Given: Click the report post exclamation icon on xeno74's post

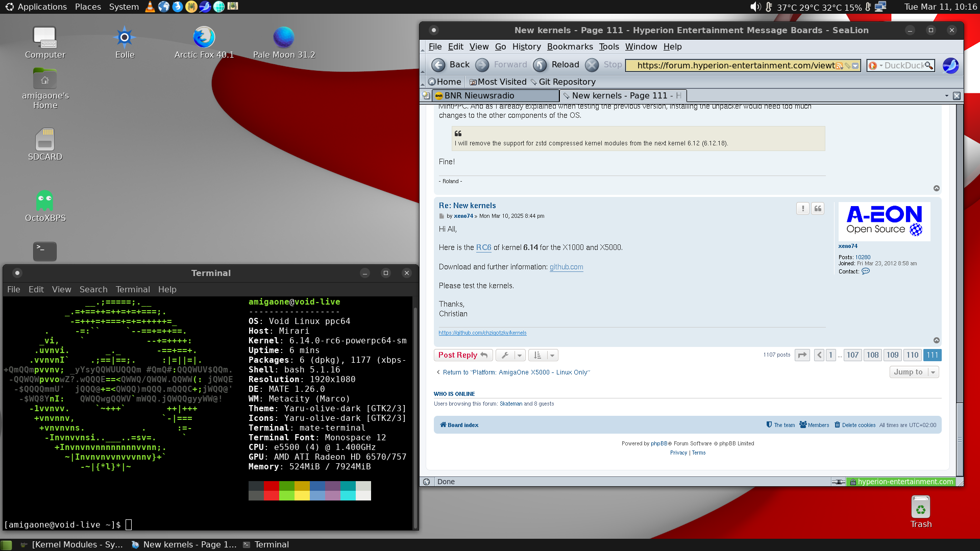Looking at the screenshot, I should click(x=803, y=208).
